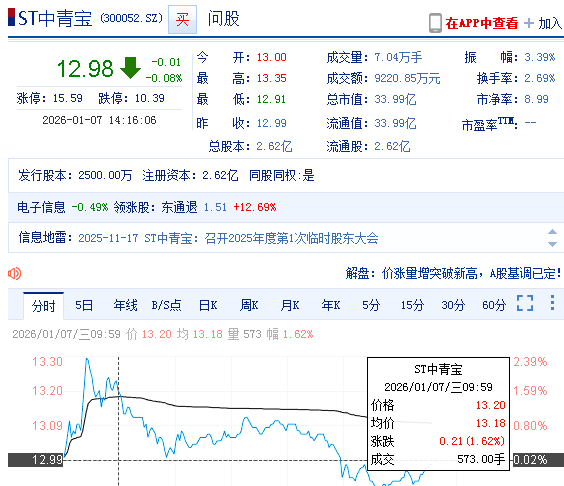Click the green down arrow beside the price
The width and height of the screenshot is (564, 486).
click(x=130, y=68)
